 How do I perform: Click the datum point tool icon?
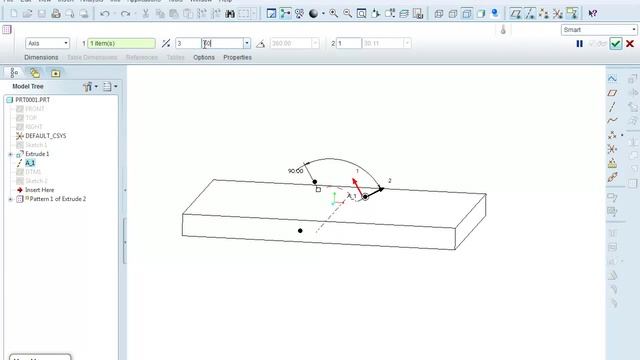coord(612,135)
